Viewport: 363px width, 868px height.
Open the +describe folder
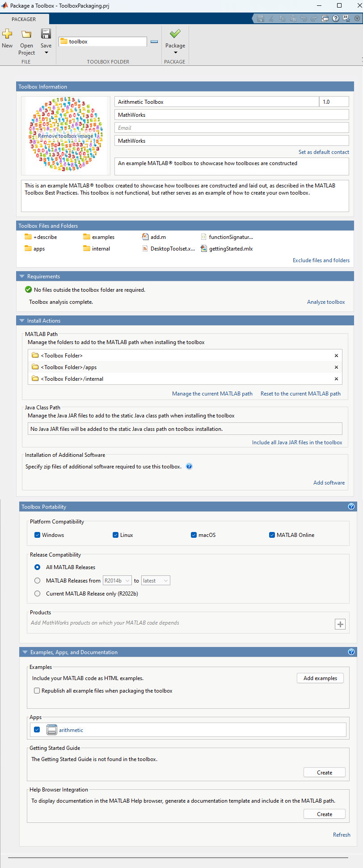coord(41,237)
